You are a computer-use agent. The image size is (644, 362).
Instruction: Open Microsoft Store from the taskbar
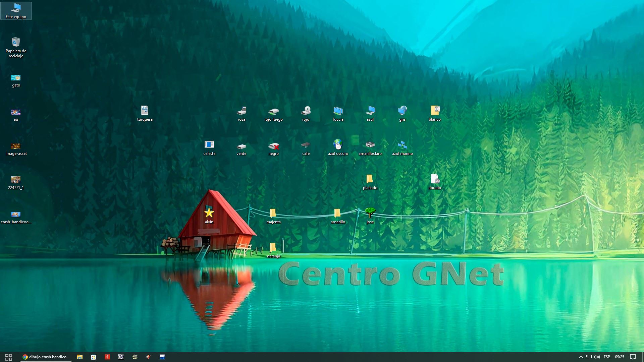point(94,357)
